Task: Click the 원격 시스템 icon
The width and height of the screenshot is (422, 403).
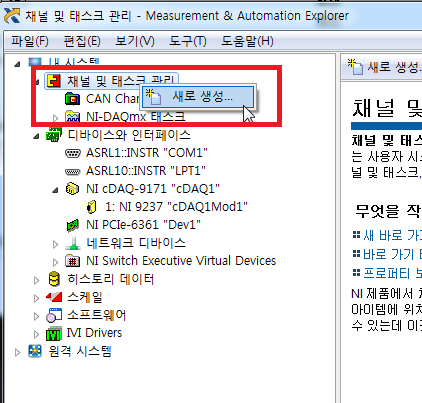Action: (35, 351)
